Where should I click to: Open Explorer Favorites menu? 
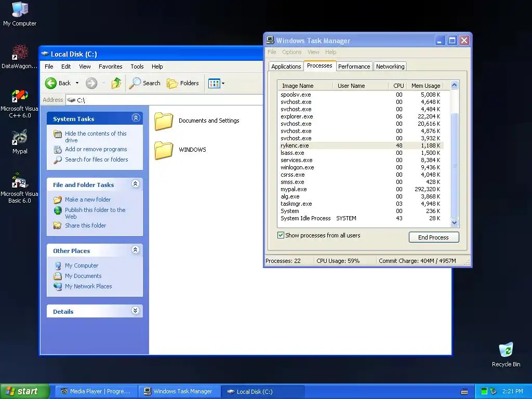click(110, 66)
